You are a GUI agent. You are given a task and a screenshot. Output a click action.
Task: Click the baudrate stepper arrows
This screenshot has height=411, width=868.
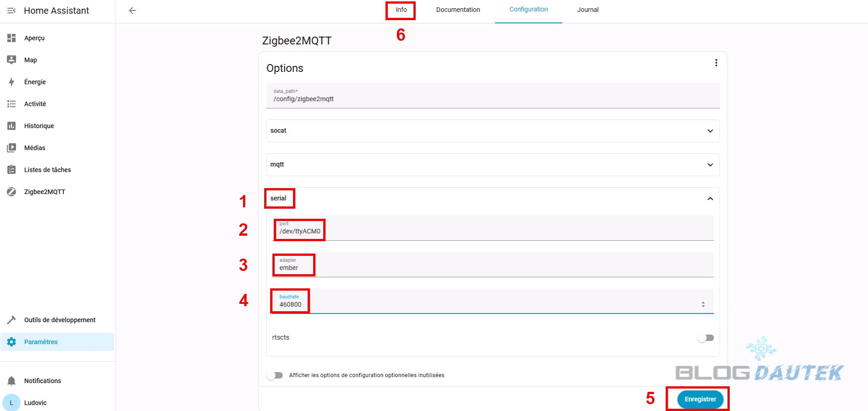(703, 304)
